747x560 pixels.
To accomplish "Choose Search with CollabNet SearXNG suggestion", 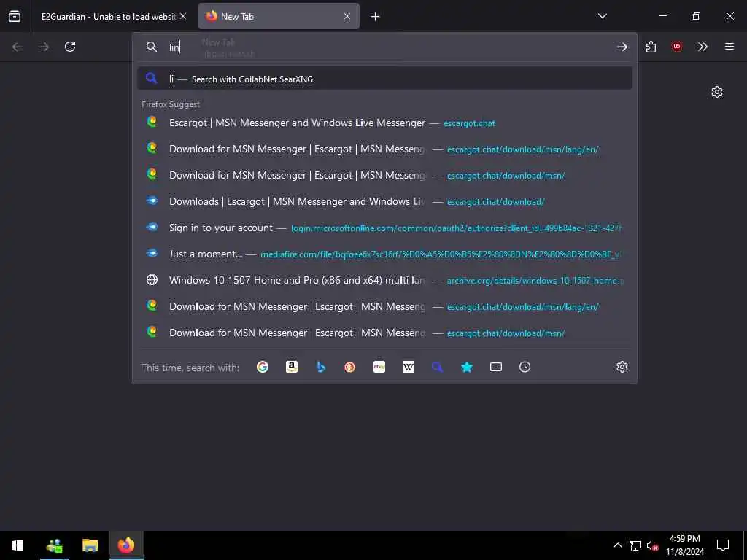I will pos(384,79).
